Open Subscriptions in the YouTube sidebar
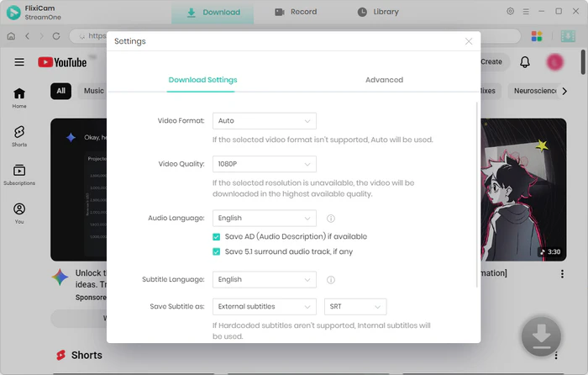Screen dimensions: 588x375 (19, 175)
